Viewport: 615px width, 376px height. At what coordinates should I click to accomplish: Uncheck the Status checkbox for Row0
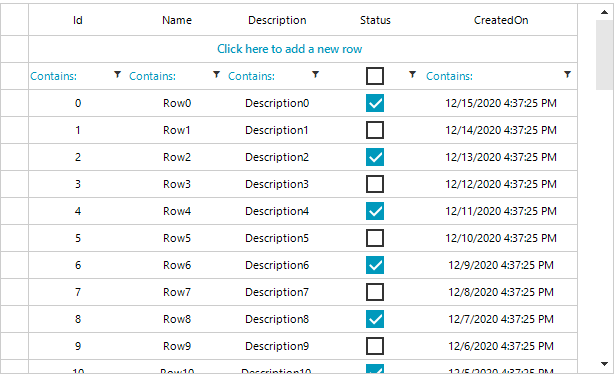coord(375,103)
